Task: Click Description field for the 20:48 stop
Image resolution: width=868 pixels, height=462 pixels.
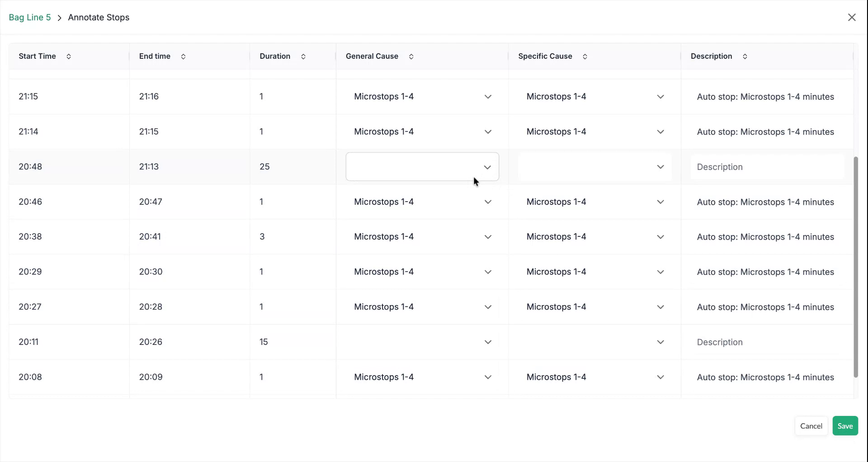Action: pyautogui.click(x=767, y=167)
